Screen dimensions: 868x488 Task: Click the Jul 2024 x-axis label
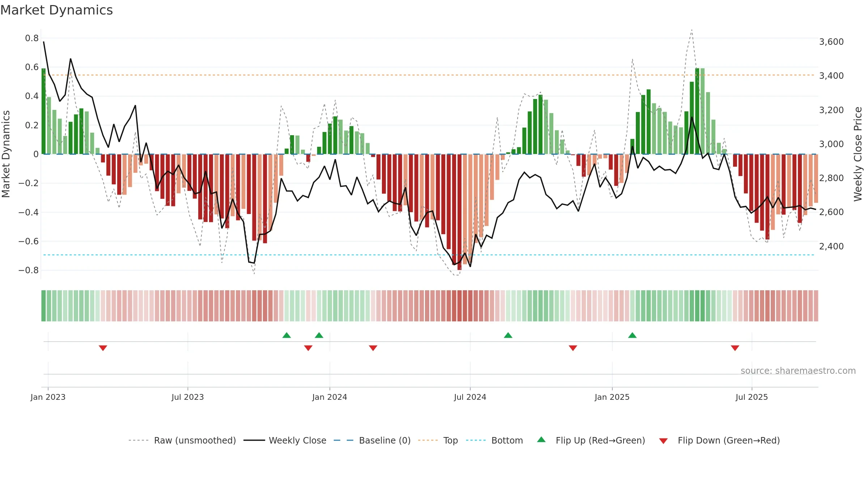tap(470, 397)
